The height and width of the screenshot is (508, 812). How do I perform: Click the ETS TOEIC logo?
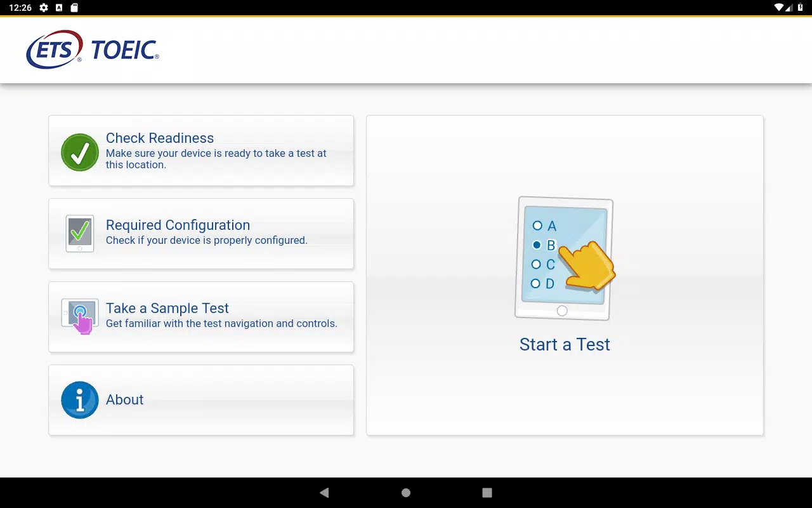pyautogui.click(x=93, y=50)
